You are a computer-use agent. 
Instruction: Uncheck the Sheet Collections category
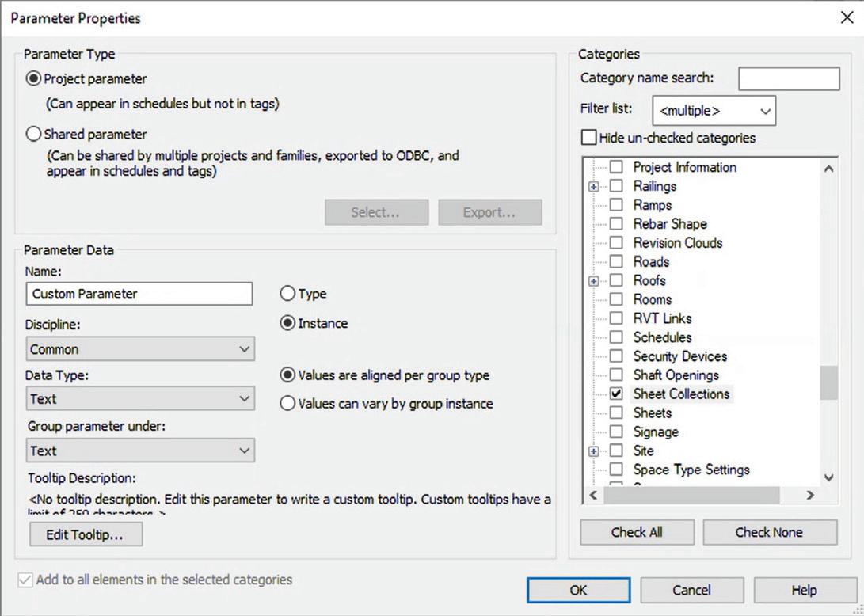pos(616,394)
